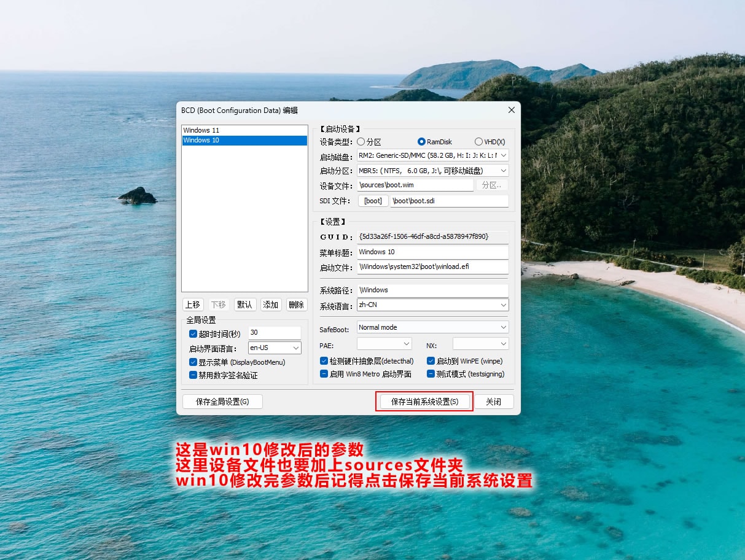Toggle the 超时时间(秒) checkbox

(x=193, y=334)
